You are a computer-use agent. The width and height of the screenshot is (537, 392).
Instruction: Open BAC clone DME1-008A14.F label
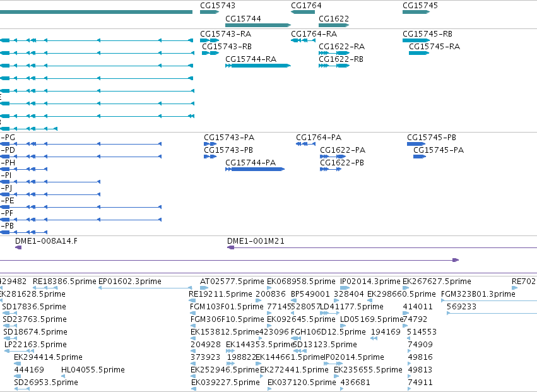pos(46,241)
